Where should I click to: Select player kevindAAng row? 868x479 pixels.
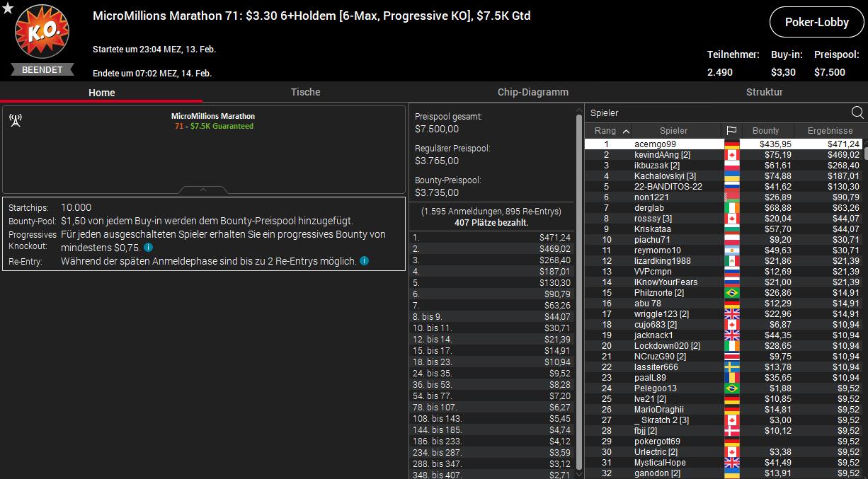click(723, 154)
